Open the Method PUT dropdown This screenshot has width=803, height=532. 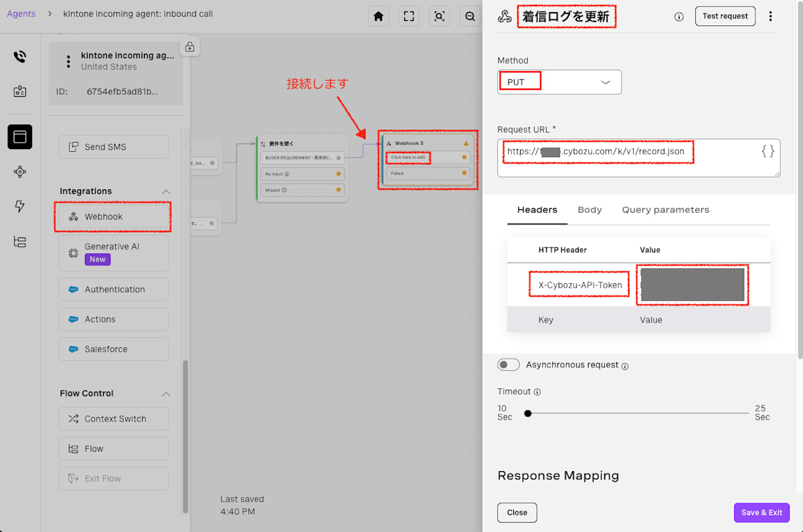(x=559, y=82)
